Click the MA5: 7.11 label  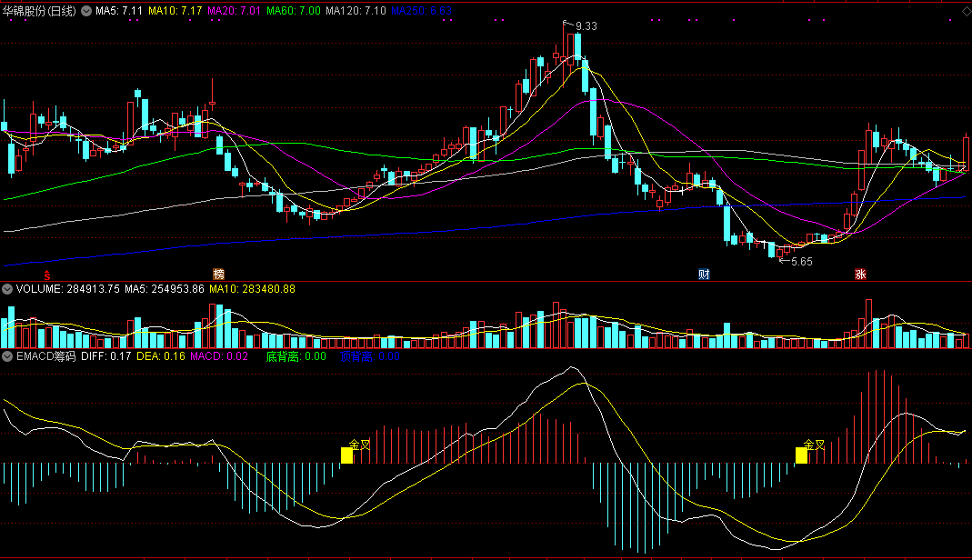[x=119, y=11]
